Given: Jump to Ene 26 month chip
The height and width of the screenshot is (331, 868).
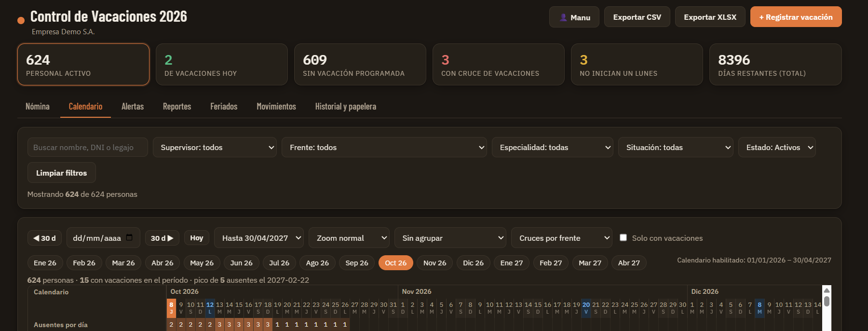Looking at the screenshot, I should coord(45,262).
